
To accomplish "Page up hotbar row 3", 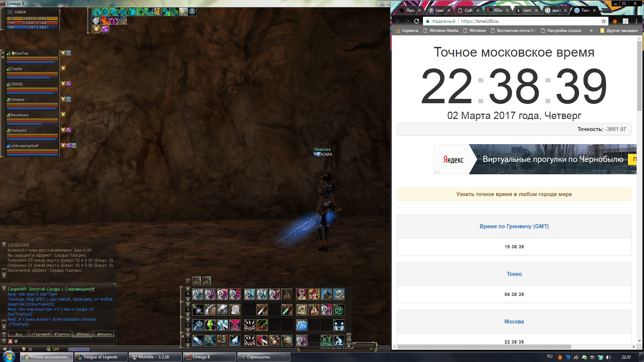I will (x=188, y=304).
